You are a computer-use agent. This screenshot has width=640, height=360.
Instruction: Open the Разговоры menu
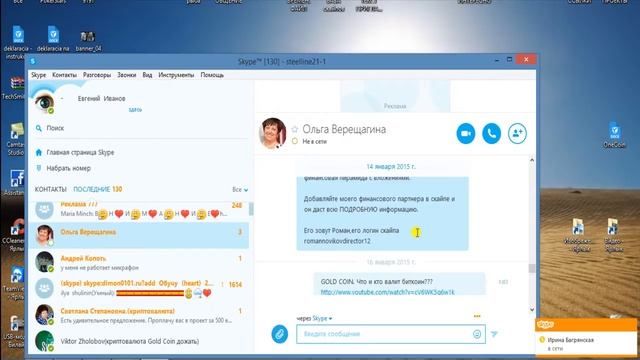(97, 75)
